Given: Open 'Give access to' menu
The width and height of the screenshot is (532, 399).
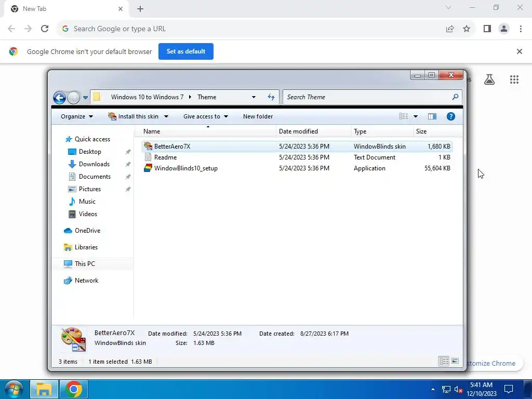Looking at the screenshot, I should pyautogui.click(x=206, y=116).
